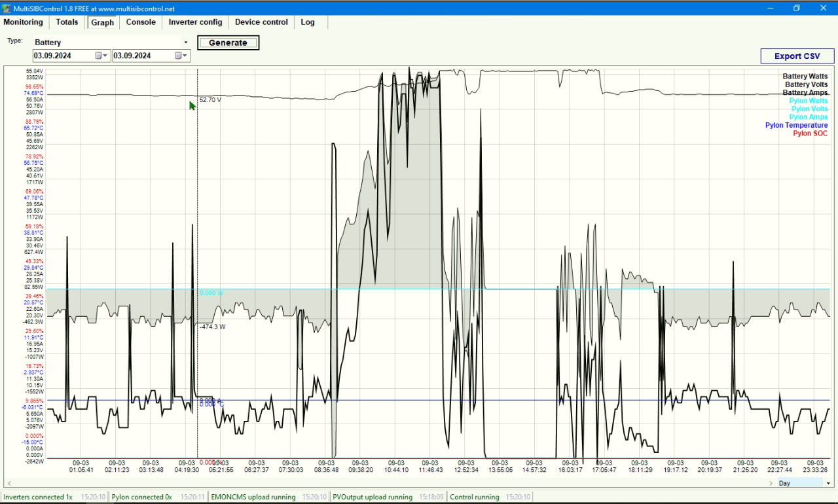Click the Generate button
The width and height of the screenshot is (838, 504).
point(228,43)
